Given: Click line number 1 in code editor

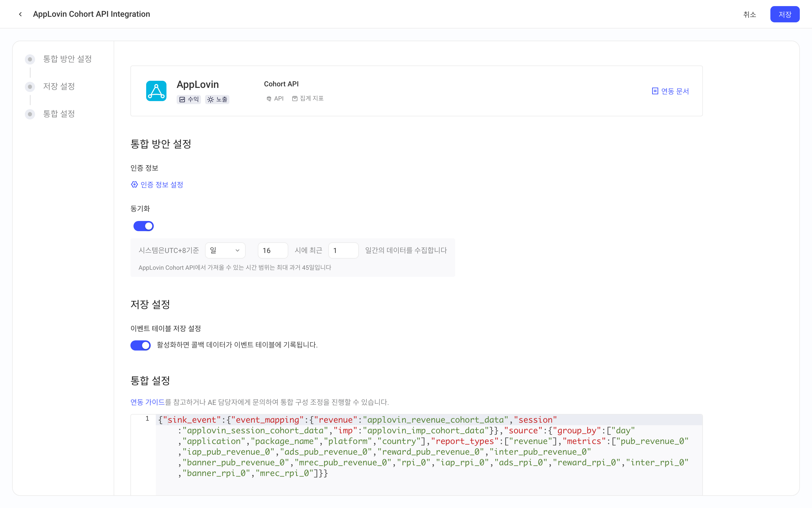Looking at the screenshot, I should tap(147, 419).
